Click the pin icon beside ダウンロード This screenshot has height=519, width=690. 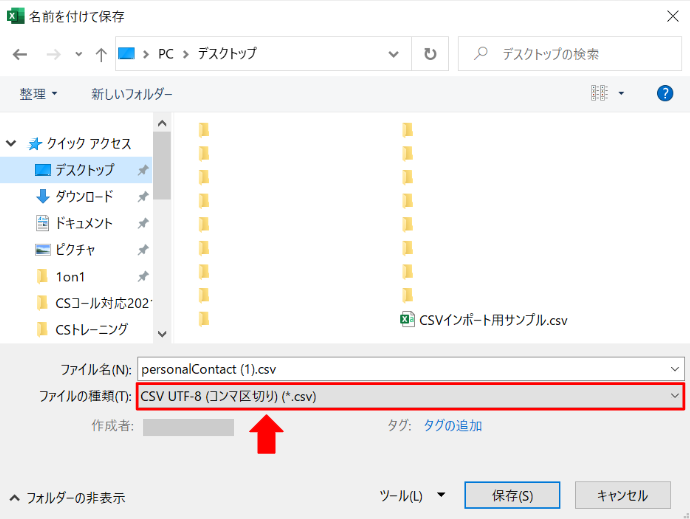click(x=143, y=197)
